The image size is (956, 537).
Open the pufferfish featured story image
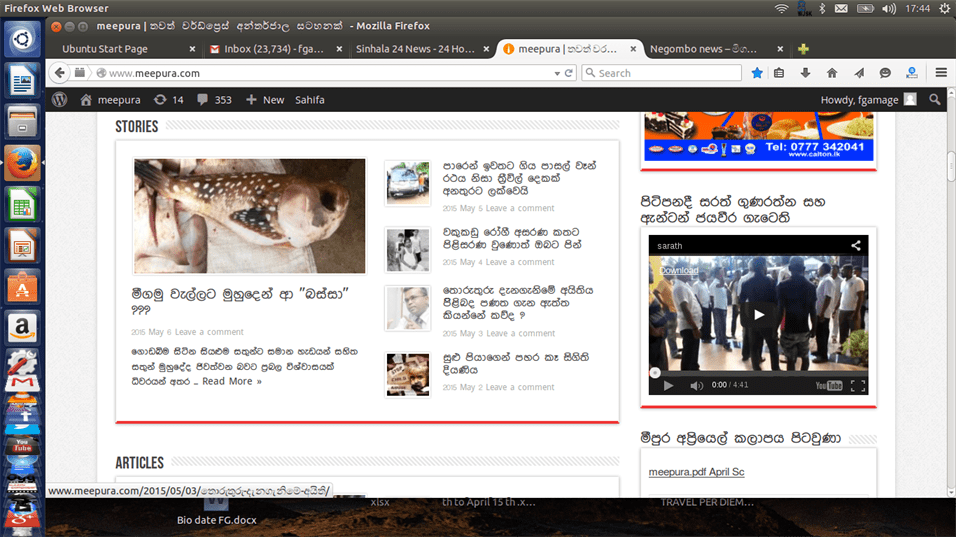249,216
